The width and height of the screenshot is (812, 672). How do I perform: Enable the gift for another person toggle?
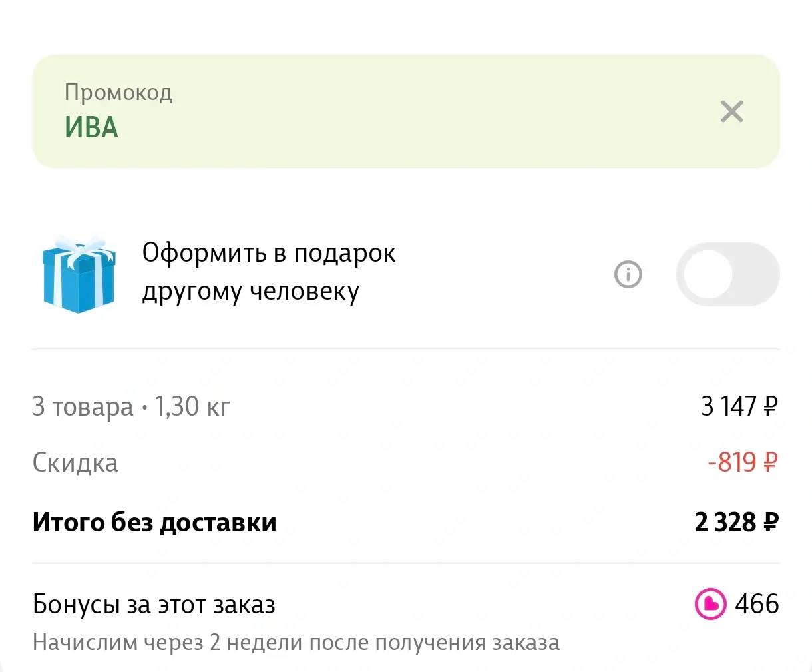(x=727, y=274)
